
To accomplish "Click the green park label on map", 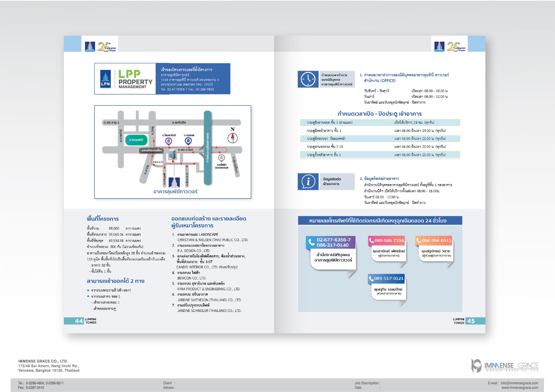I will tap(136, 140).
